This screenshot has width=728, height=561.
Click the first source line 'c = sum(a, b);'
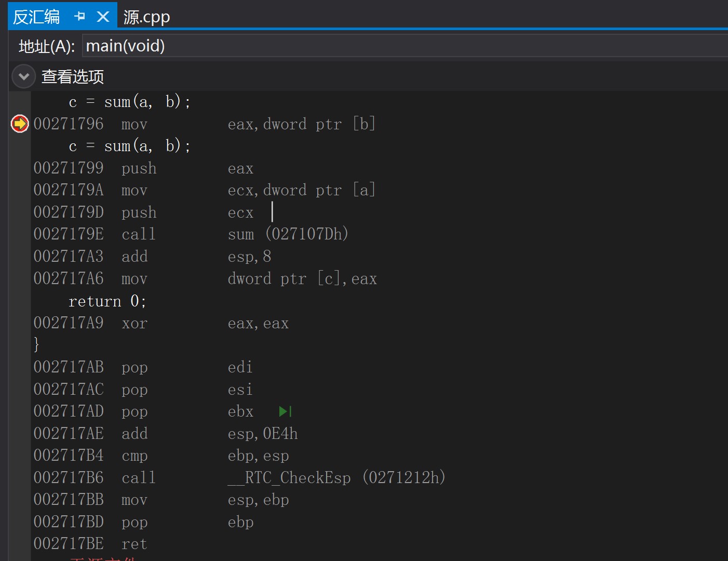coord(130,102)
